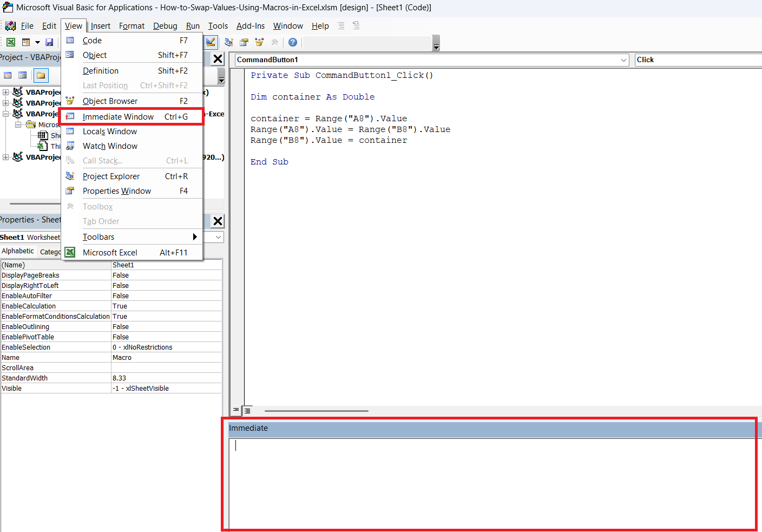Viewport: 762px width, 532px height.
Task: Toggle Design Mode in the toolbar
Action: pyautogui.click(x=211, y=42)
